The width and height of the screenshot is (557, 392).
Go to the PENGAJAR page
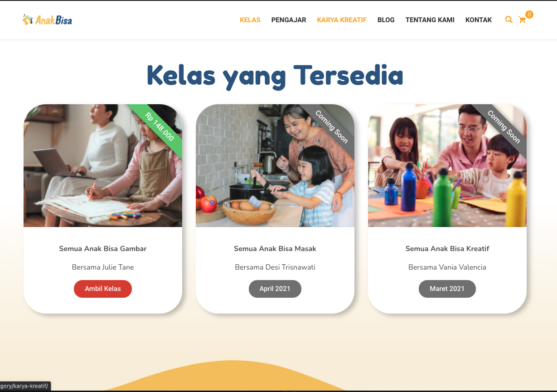tap(289, 20)
